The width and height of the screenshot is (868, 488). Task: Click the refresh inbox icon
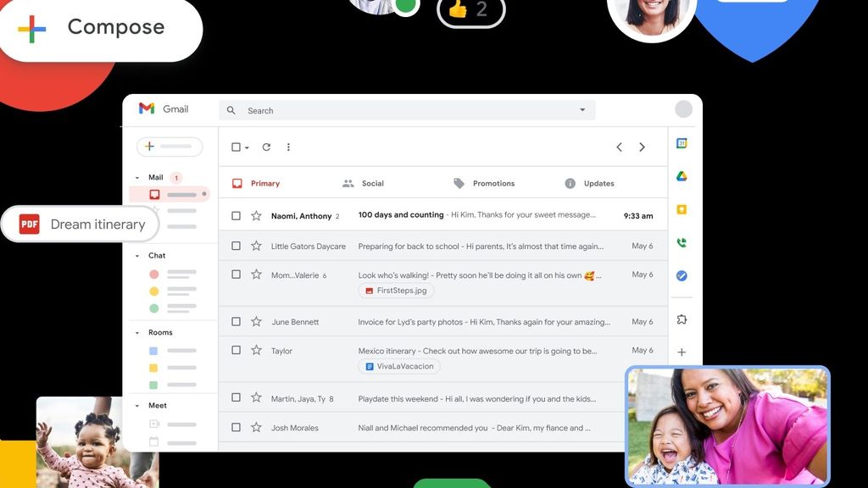pos(266,147)
